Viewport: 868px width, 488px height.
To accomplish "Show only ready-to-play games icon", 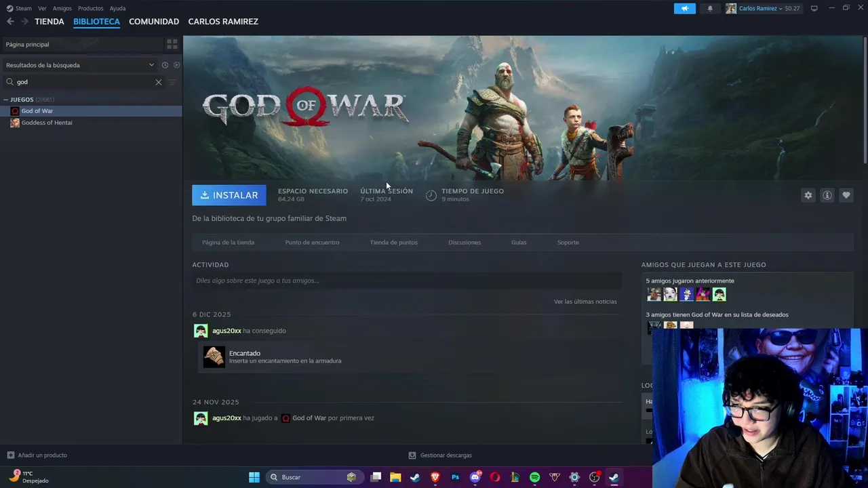I will click(x=176, y=65).
